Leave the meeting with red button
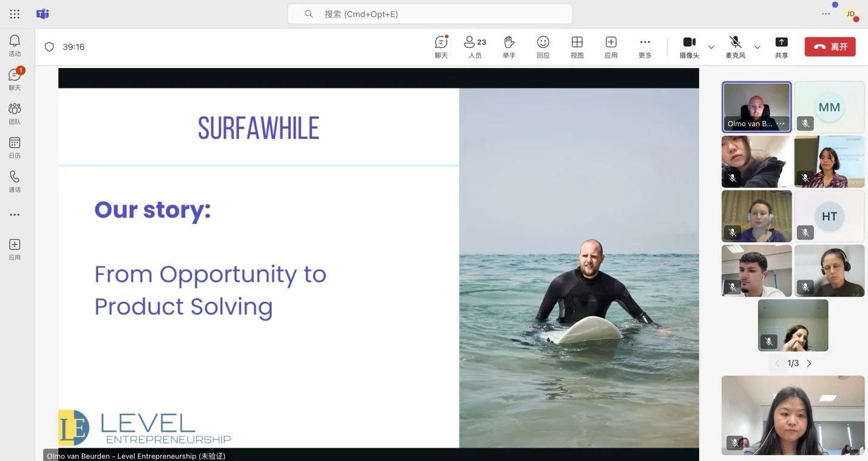Screen dimensions: 868x461 (830, 47)
